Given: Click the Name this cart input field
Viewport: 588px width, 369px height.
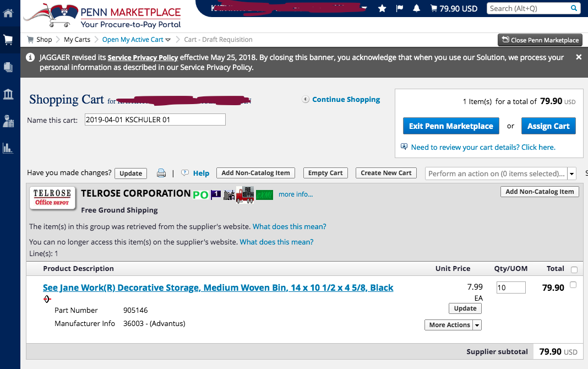Looking at the screenshot, I should pyautogui.click(x=155, y=120).
